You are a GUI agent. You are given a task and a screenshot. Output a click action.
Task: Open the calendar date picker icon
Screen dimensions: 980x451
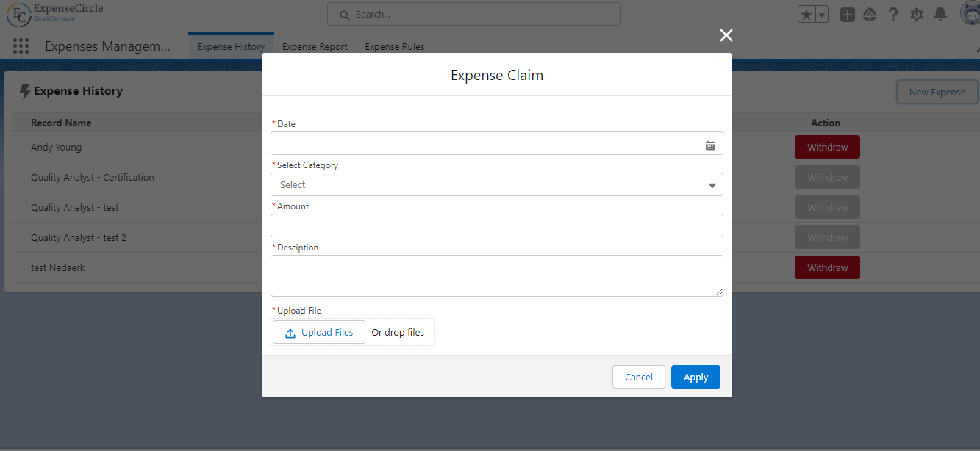[x=709, y=145]
